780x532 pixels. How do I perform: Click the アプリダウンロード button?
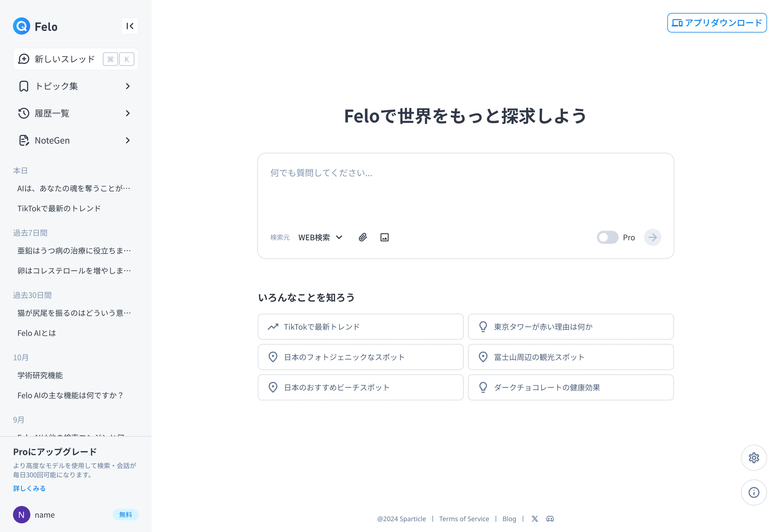coord(717,23)
